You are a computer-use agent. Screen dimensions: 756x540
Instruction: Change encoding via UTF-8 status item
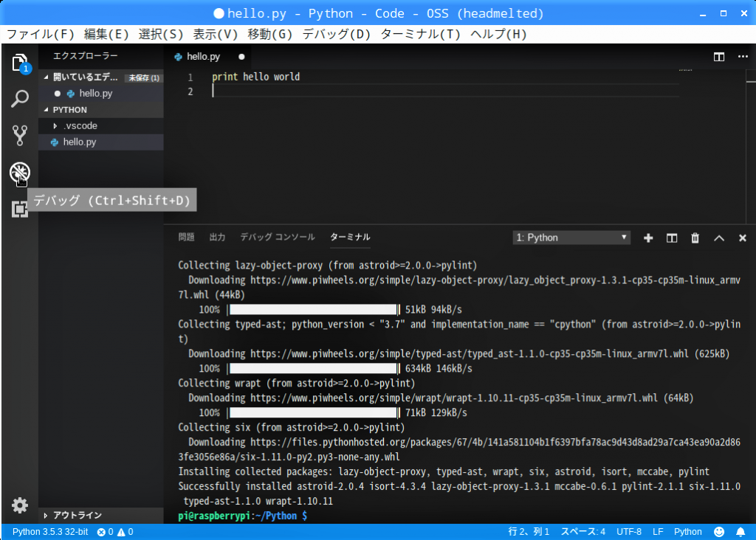(629, 532)
